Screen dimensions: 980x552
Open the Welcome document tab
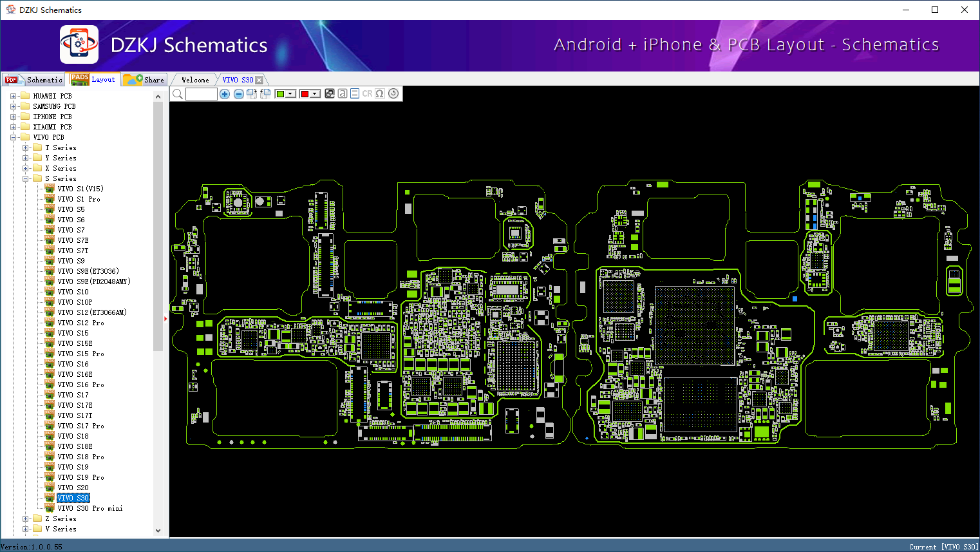(195, 80)
